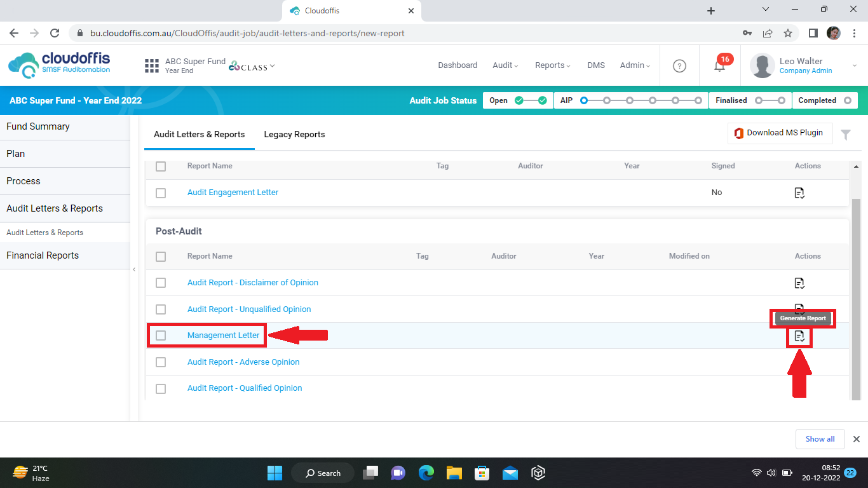The height and width of the screenshot is (488, 868).
Task: Open the apps grid icon beside fund name
Action: [152, 65]
